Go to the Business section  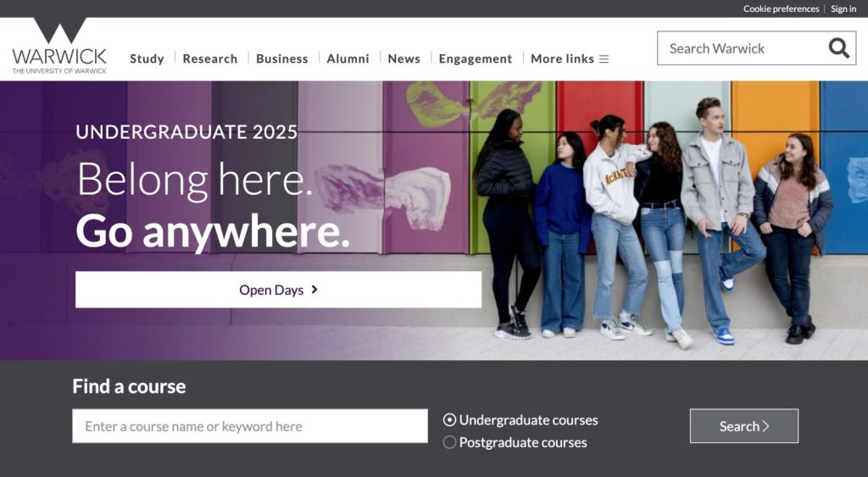[281, 58]
